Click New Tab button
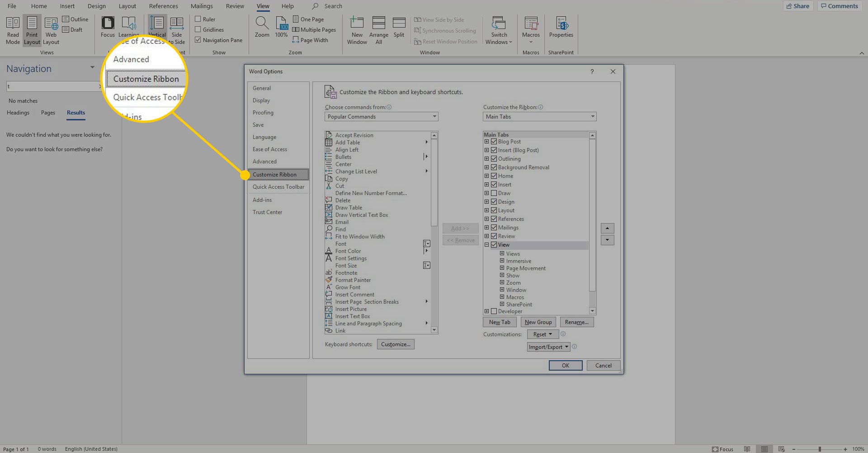868x453 pixels. point(500,322)
